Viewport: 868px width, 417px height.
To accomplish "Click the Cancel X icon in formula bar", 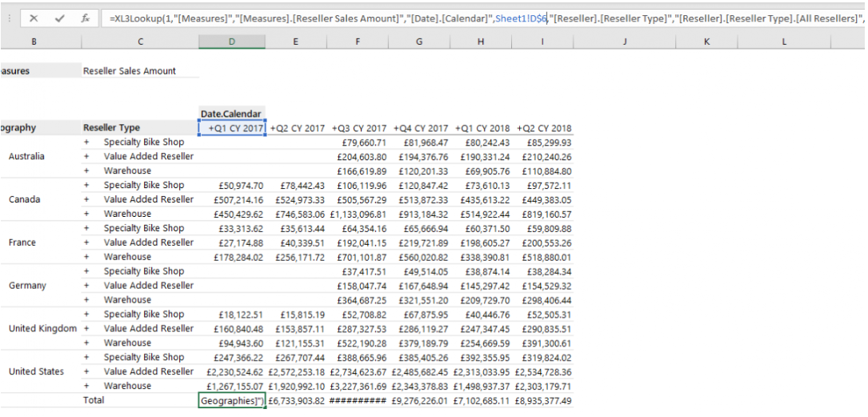I will (x=34, y=18).
